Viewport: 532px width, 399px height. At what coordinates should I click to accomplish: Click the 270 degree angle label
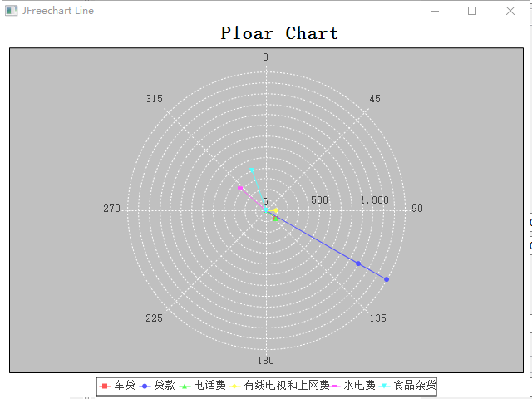point(112,209)
